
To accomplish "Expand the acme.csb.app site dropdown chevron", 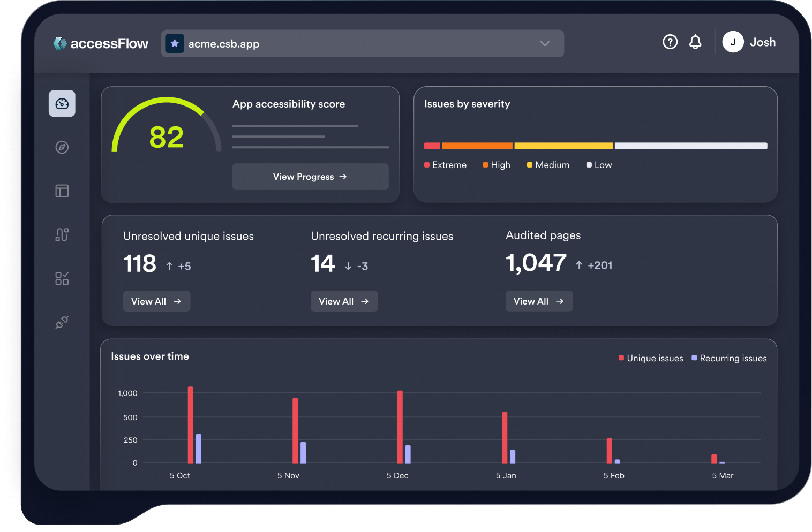I will tap(545, 43).
